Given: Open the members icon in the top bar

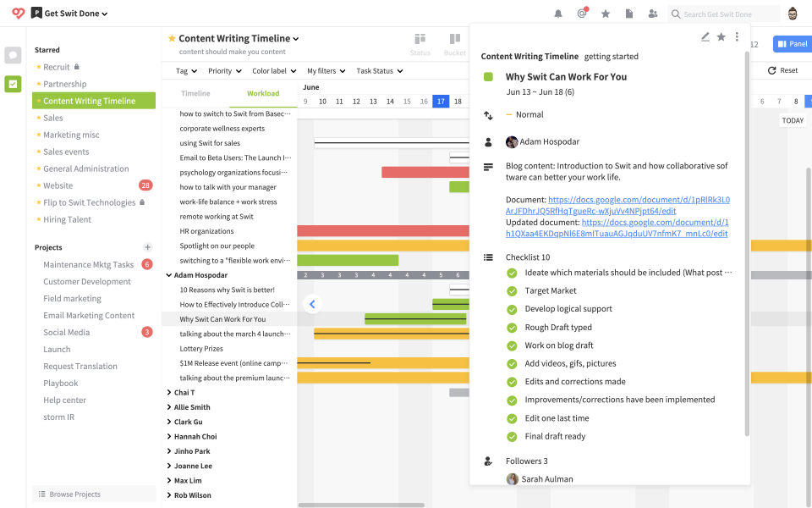Looking at the screenshot, I should click(653, 14).
